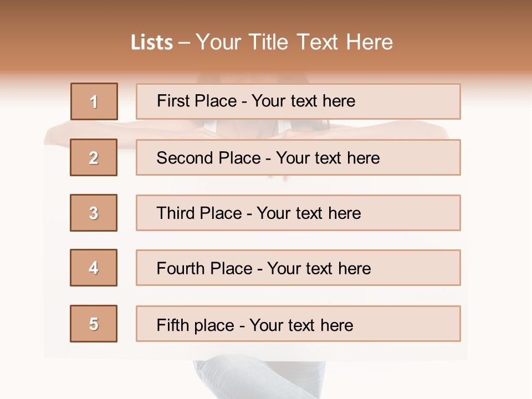
Task: Select the Third Place text bar
Action: pyautogui.click(x=298, y=213)
